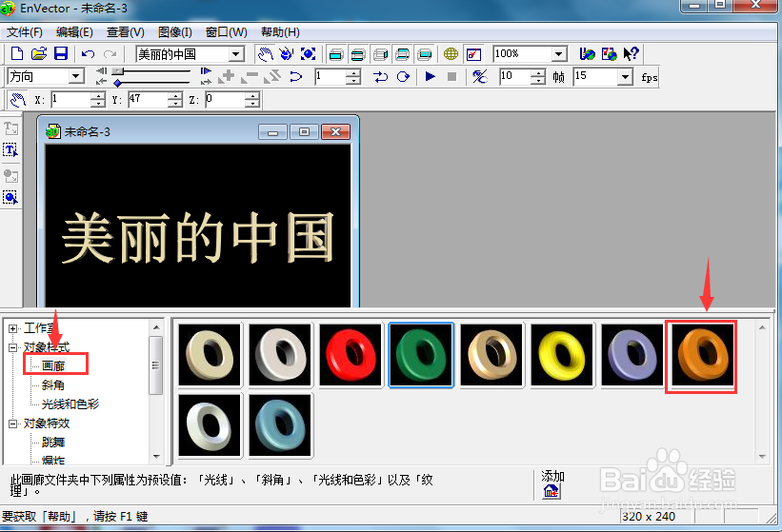Click the Add house icon under 添加
Image resolution: width=782 pixels, height=532 pixels.
pyautogui.click(x=551, y=491)
